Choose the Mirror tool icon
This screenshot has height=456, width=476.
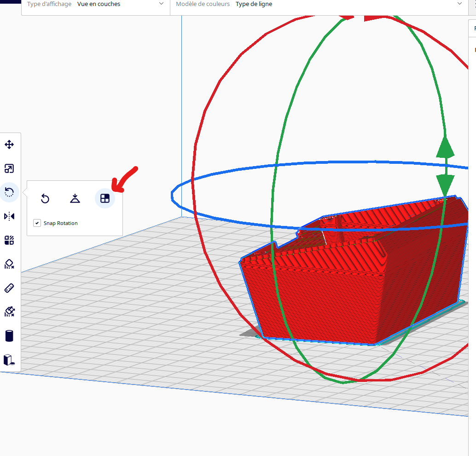[x=9, y=216]
